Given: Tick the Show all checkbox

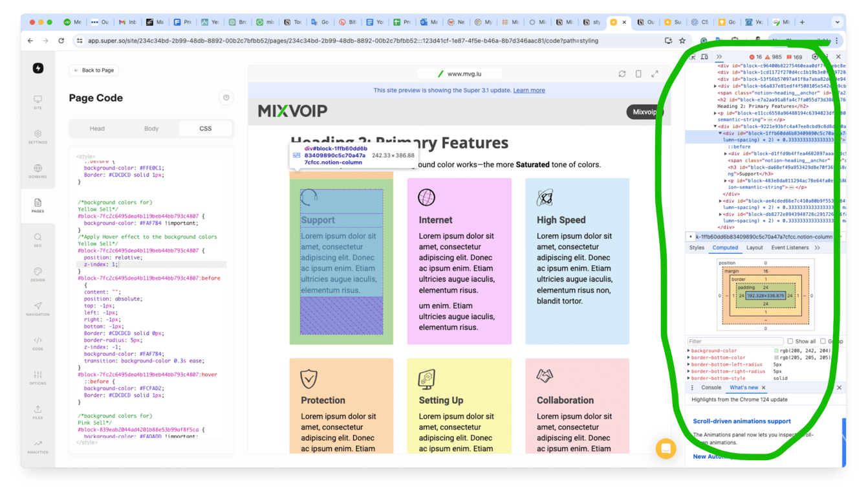Looking at the screenshot, I should (x=790, y=341).
